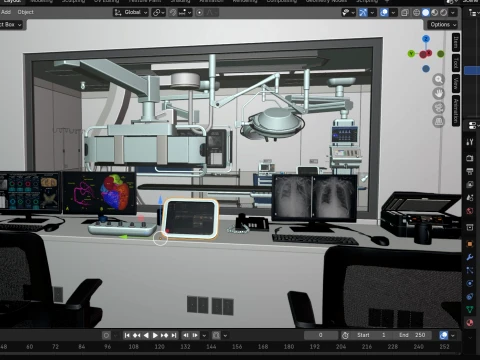Open the Global transform orientation dropdown
Viewport: 480px width, 360px height.
tap(131, 13)
